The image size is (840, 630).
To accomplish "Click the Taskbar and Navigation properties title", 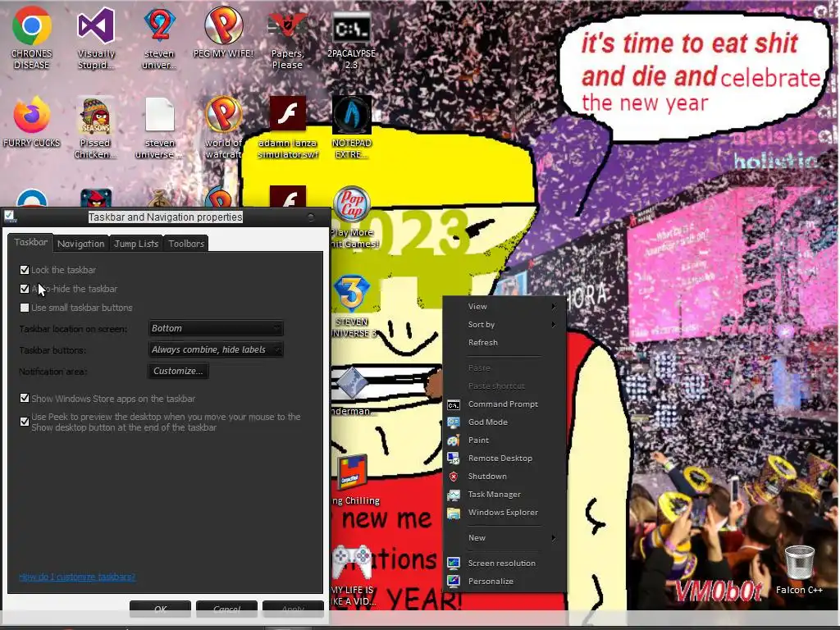I will [x=165, y=217].
